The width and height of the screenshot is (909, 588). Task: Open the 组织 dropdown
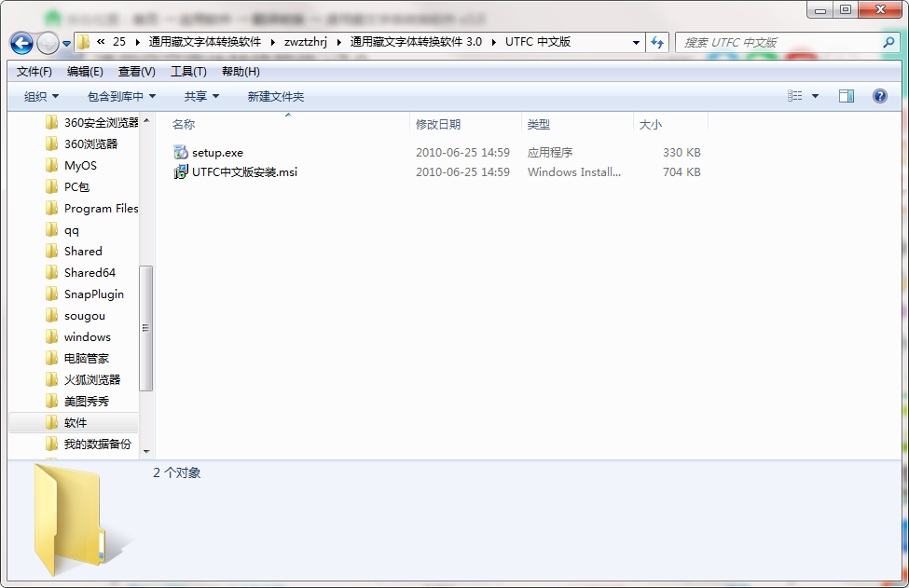(41, 96)
